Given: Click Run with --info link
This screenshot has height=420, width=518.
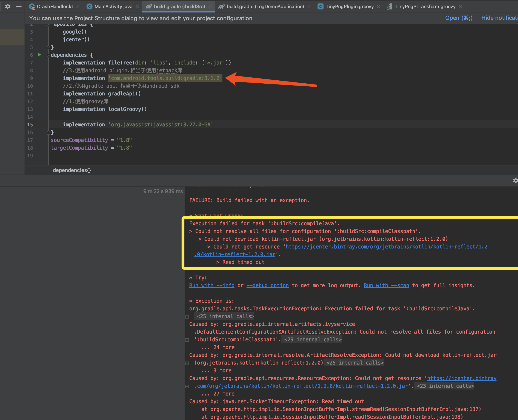Looking at the screenshot, I should click(x=212, y=285).
